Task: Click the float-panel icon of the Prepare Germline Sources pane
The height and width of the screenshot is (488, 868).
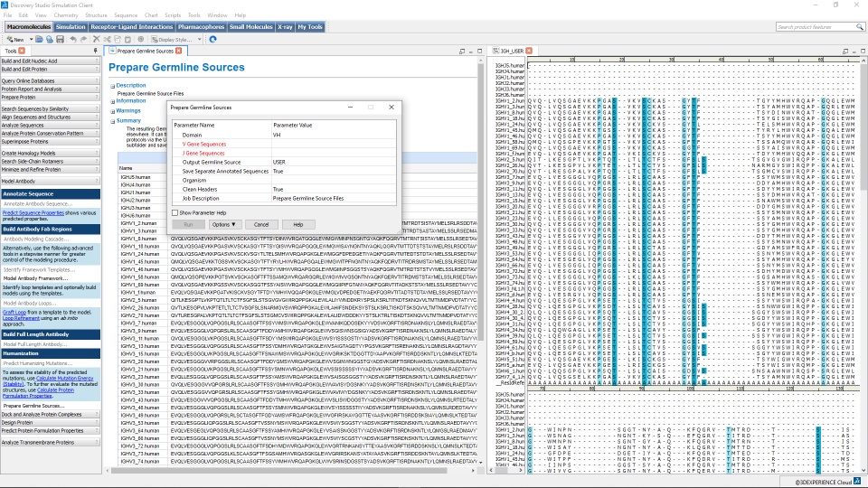Action: pos(462,51)
